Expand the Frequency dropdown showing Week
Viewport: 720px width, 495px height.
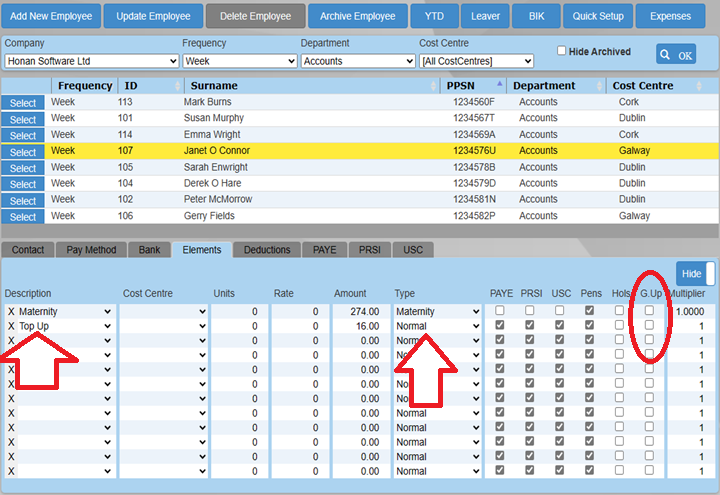pyautogui.click(x=239, y=61)
